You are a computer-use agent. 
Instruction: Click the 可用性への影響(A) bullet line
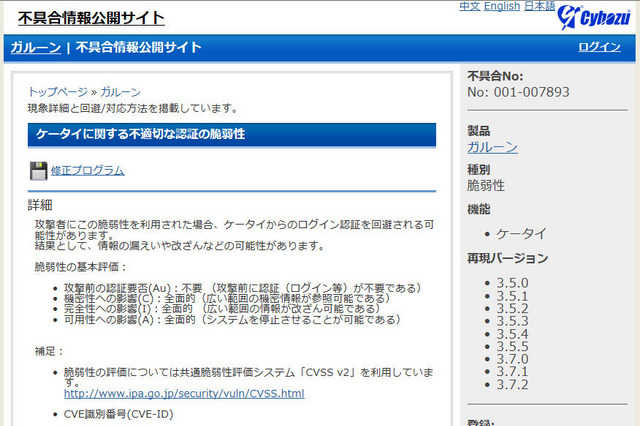(232, 320)
